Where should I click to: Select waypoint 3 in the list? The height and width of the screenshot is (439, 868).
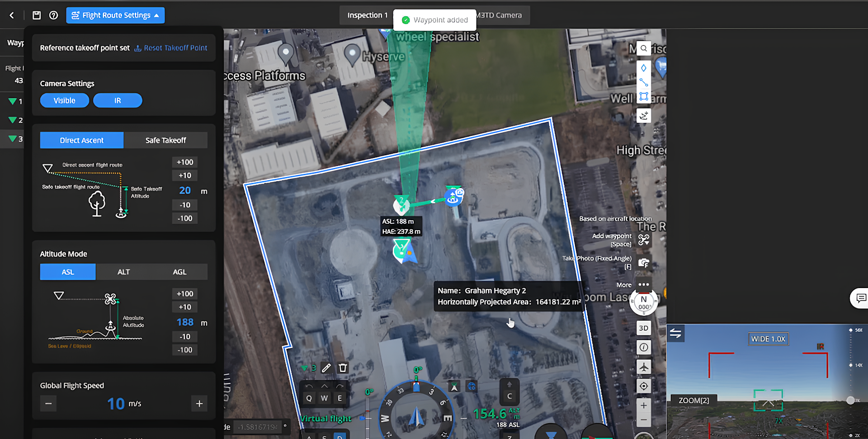coord(15,139)
